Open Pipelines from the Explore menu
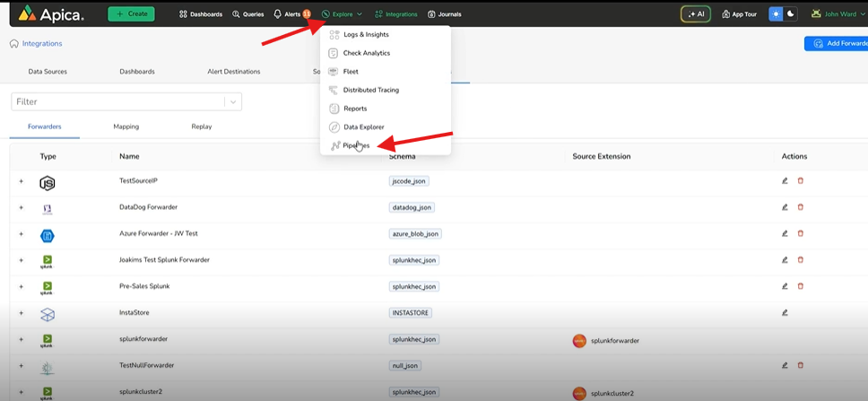This screenshot has height=401, width=868. [x=356, y=145]
